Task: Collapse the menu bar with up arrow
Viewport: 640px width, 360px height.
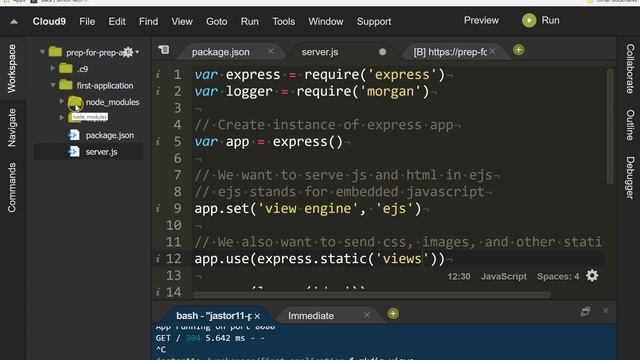Action: (x=14, y=22)
